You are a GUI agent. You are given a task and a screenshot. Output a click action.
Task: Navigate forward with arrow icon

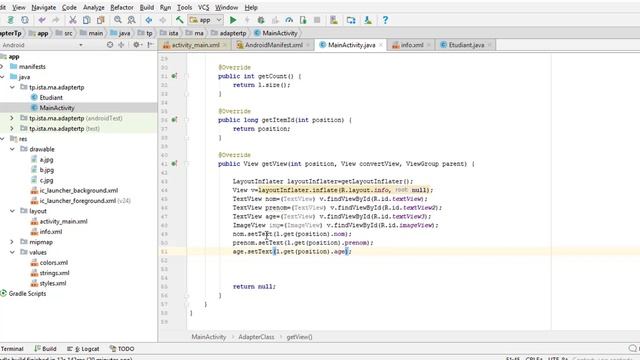click(x=163, y=20)
